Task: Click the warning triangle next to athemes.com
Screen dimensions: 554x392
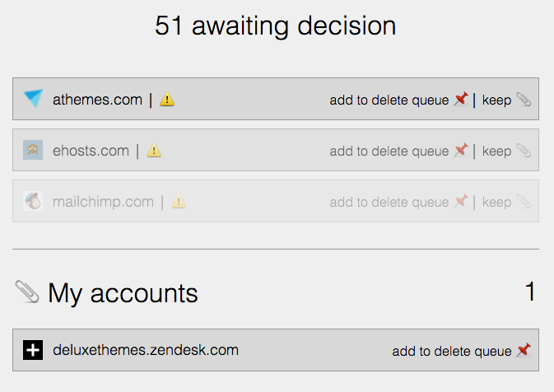Action: coord(167,100)
